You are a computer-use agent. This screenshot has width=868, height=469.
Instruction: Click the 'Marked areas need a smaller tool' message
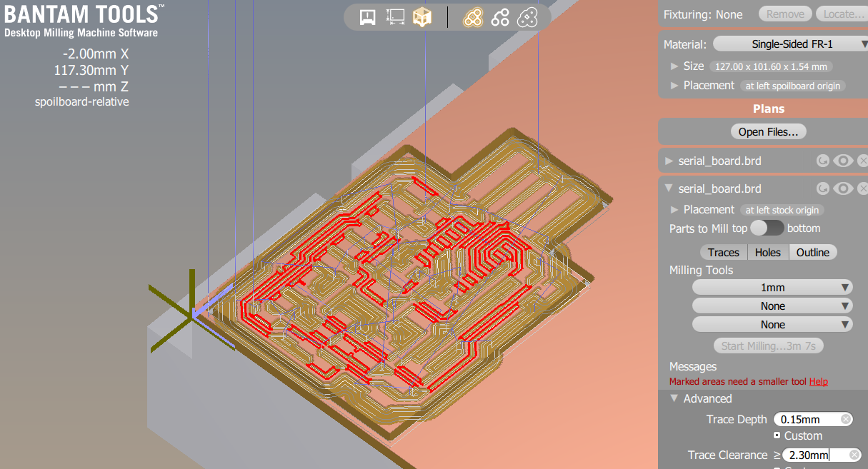point(738,382)
